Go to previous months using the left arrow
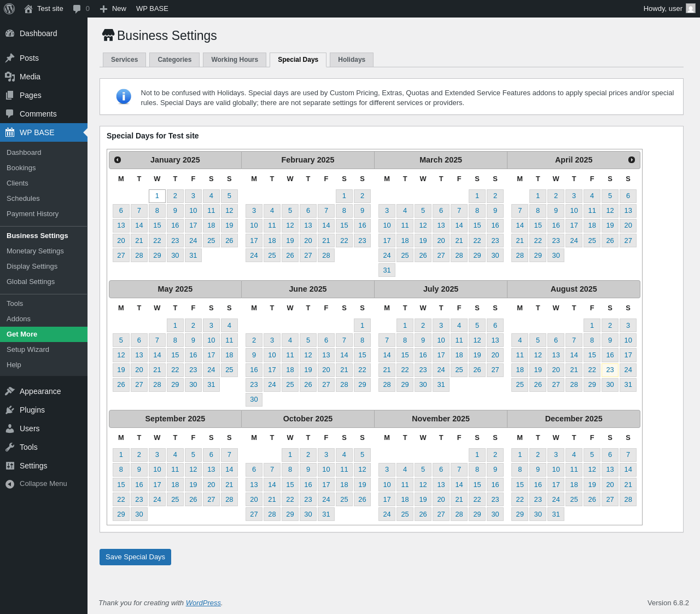The height and width of the screenshot is (614, 700). click(118, 160)
